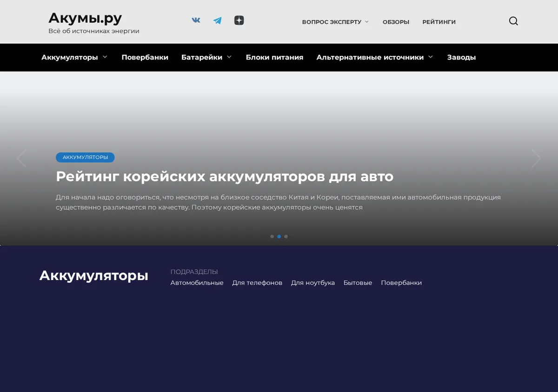
Task: Open the Telegram channel icon
Action: (217, 20)
